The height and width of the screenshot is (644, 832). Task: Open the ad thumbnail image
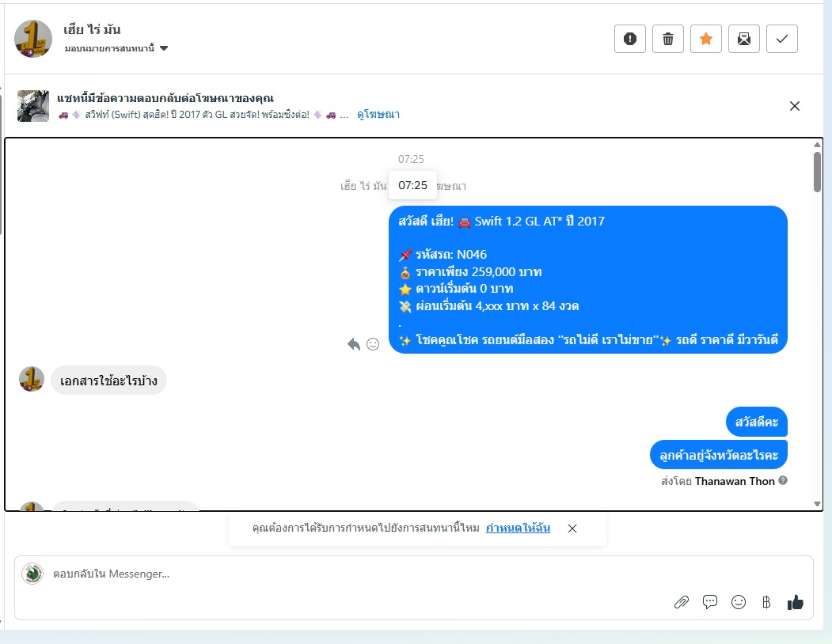click(33, 106)
